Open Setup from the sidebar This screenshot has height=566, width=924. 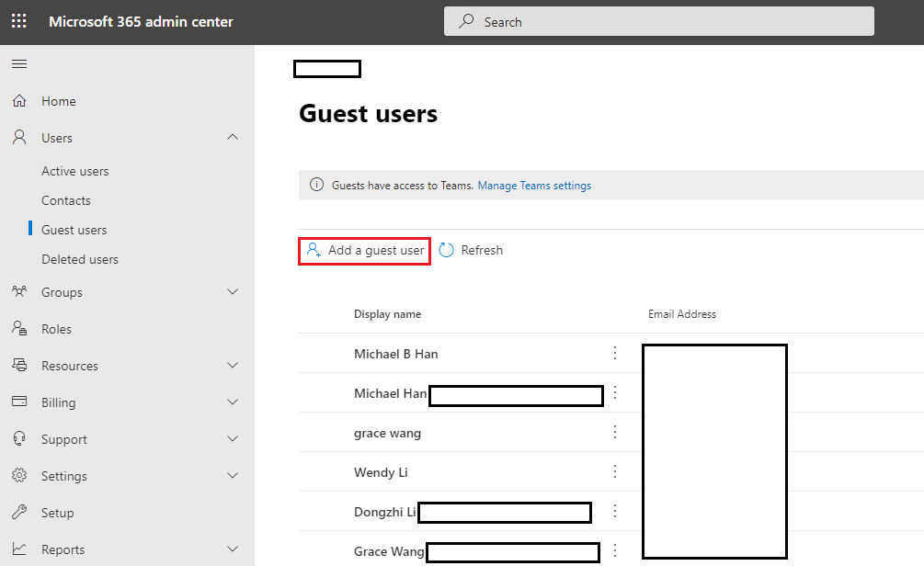(57, 513)
